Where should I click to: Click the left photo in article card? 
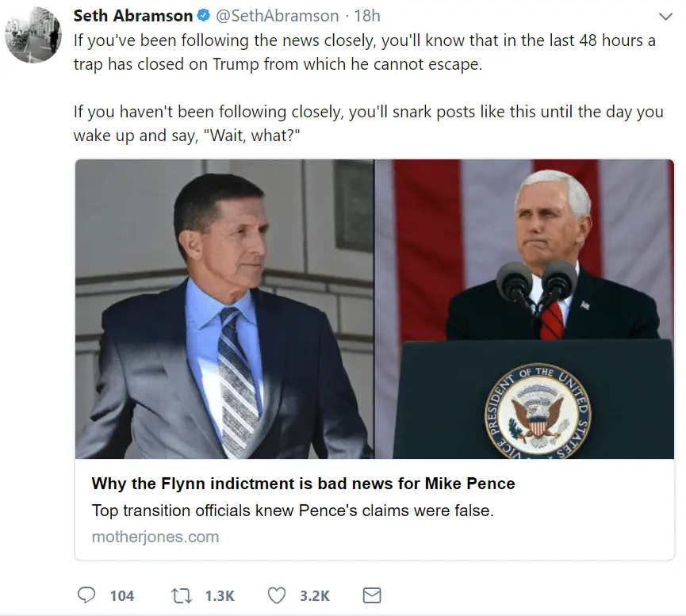[x=224, y=309]
